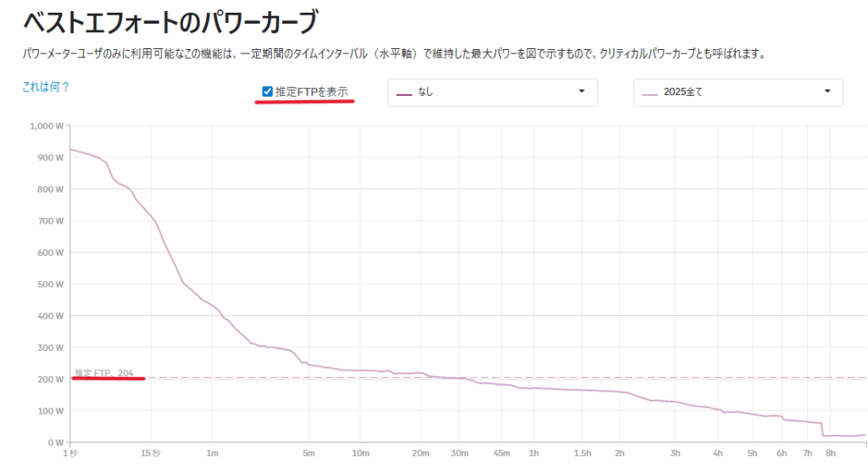Select the 5m mark on the horizontal axis
Screen dimensions: 868x472
(x=309, y=453)
